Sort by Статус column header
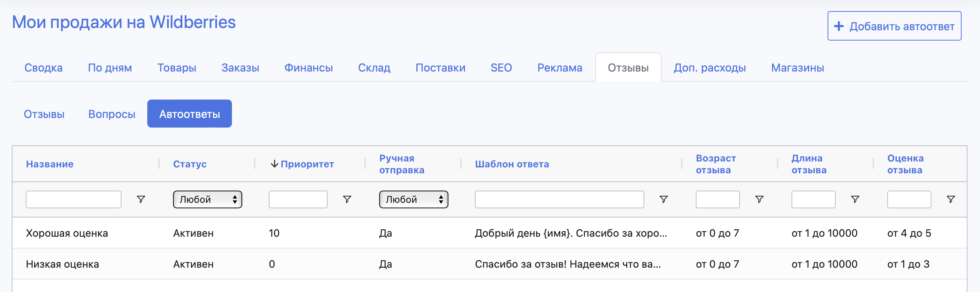Viewport: 980px width, 292px height. point(190,164)
